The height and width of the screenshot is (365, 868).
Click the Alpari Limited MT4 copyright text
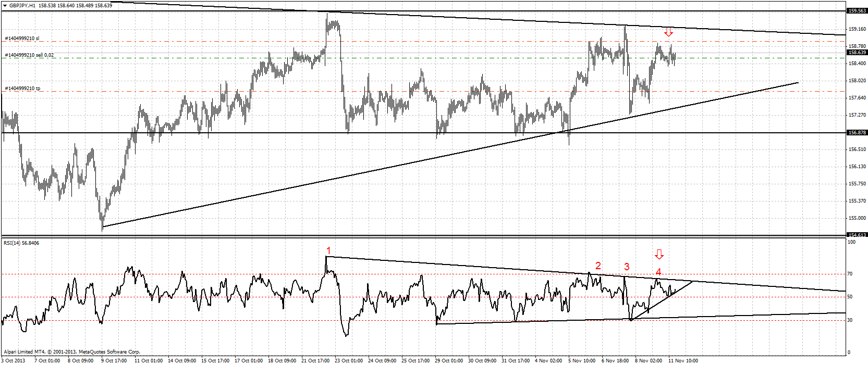(72, 352)
